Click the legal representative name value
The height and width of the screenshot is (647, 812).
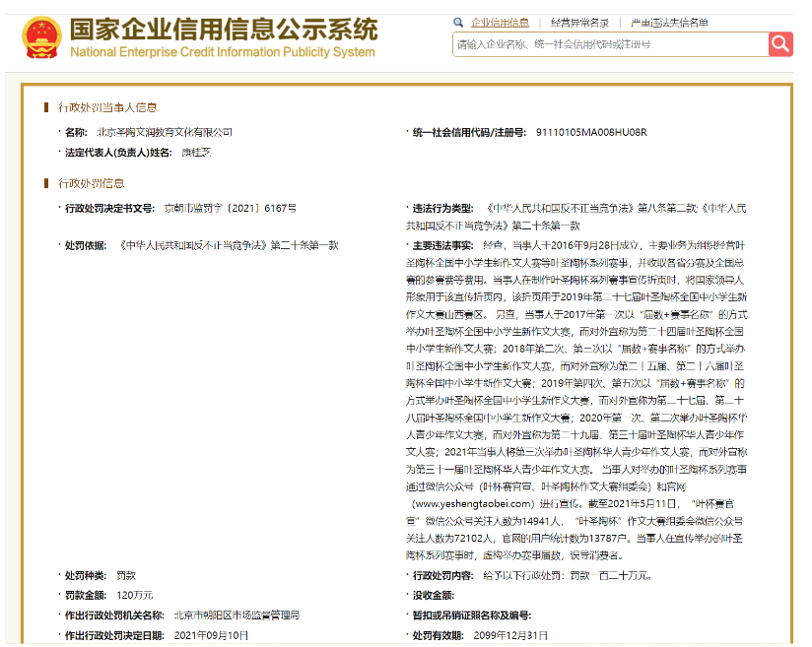pos(196,153)
